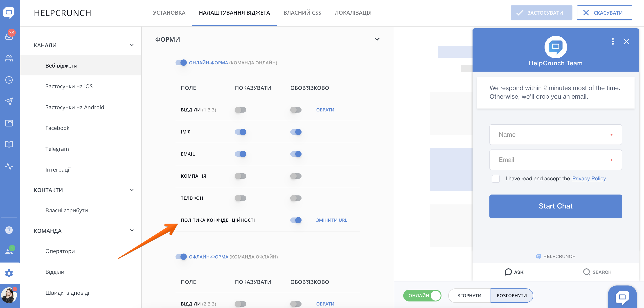Click the help question mark icon
Screen dimensions: 644x308
coord(9,230)
